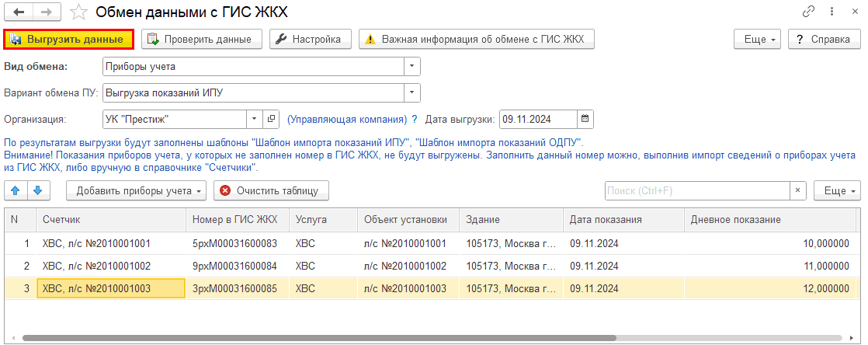Click the back navigation arrow
868x345 pixels.
pos(19,12)
